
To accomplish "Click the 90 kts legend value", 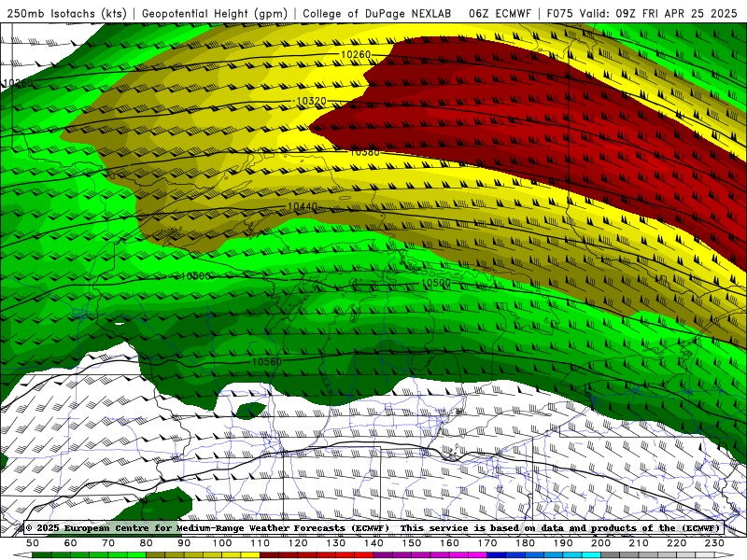I will click(x=184, y=543).
